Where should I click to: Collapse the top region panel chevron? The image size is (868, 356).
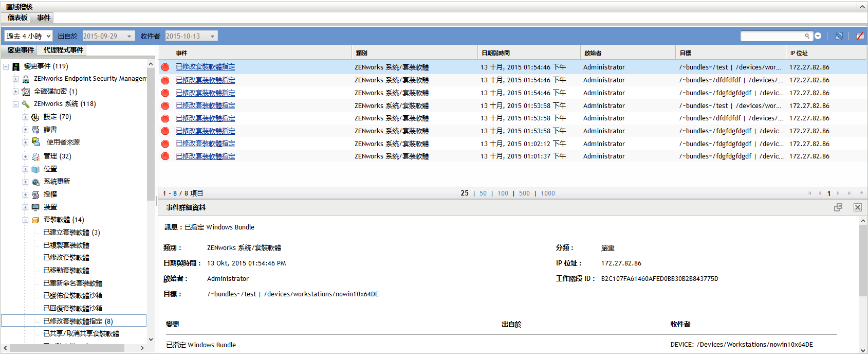point(862,7)
